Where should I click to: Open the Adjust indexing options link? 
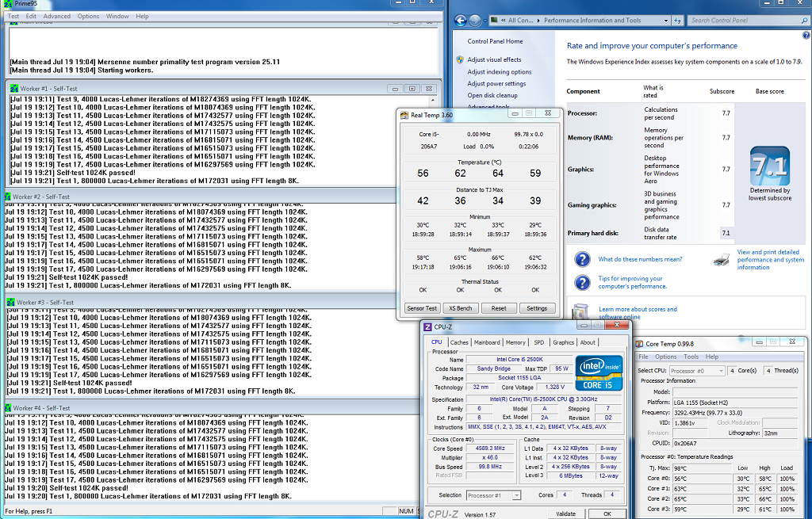(x=500, y=72)
